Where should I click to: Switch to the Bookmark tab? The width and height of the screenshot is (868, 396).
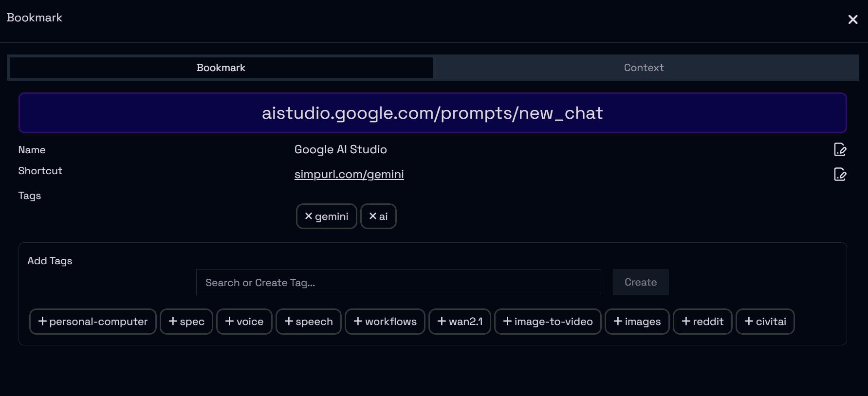pyautogui.click(x=221, y=68)
